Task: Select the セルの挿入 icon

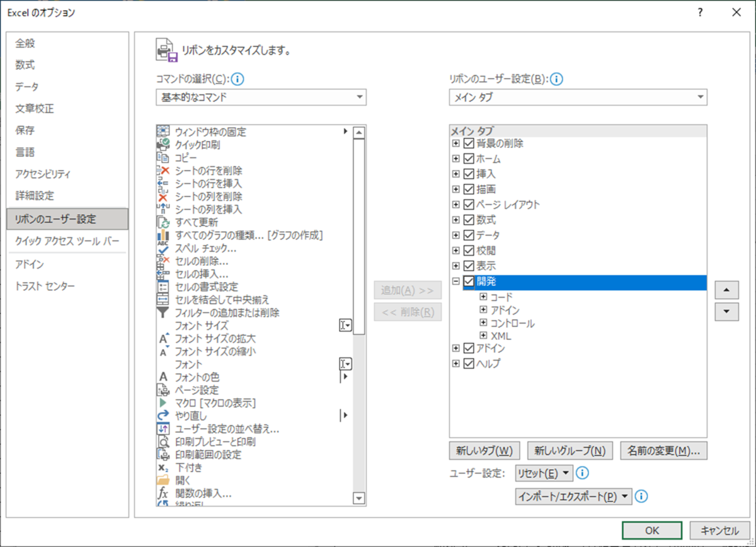Action: 163,273
